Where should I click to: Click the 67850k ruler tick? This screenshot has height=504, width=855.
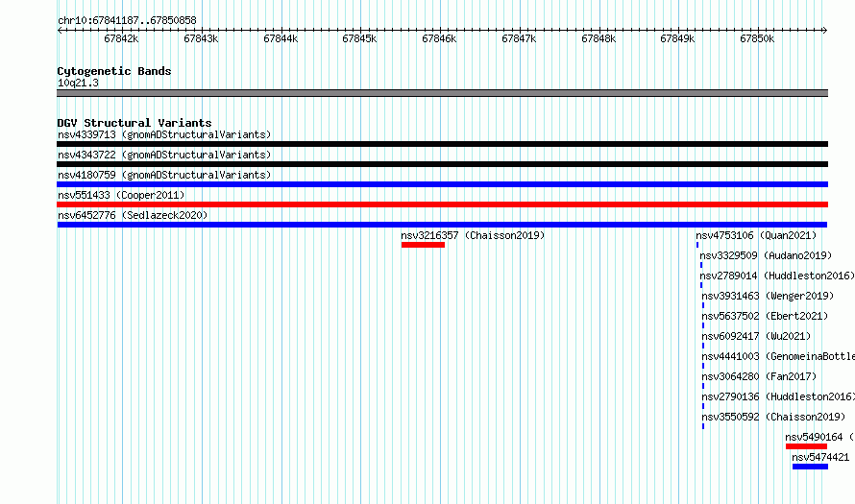(x=757, y=38)
